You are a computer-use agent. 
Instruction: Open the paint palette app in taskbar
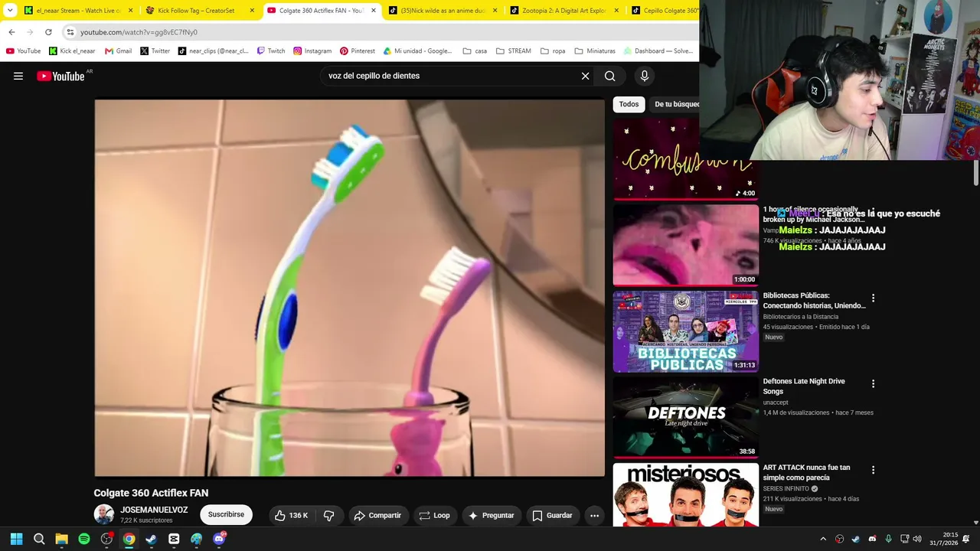click(197, 539)
